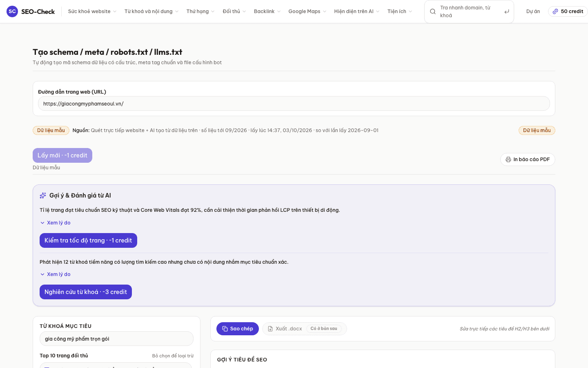Screen dimensions: 588x368
Task: Click the Sao chép button
Action: (x=238, y=329)
